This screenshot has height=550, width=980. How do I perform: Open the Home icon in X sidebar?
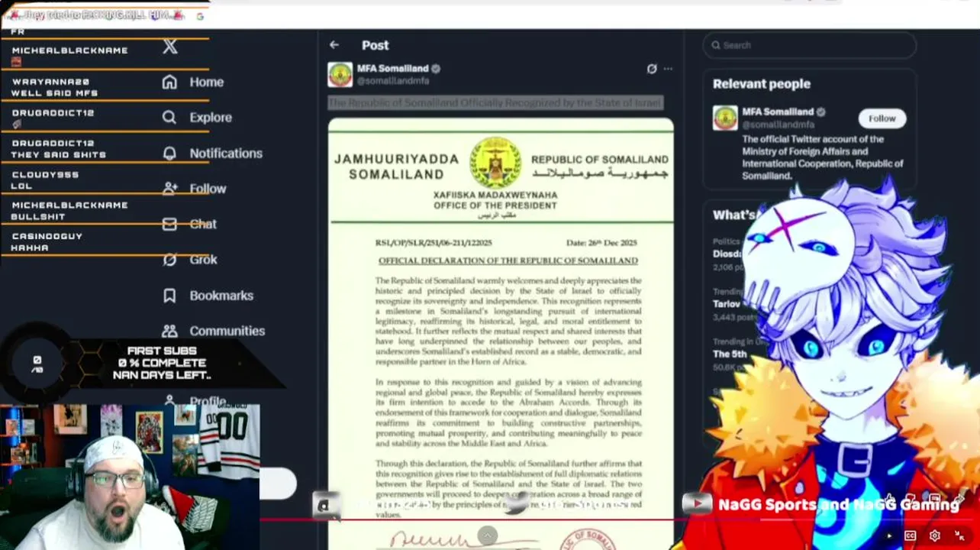point(169,82)
